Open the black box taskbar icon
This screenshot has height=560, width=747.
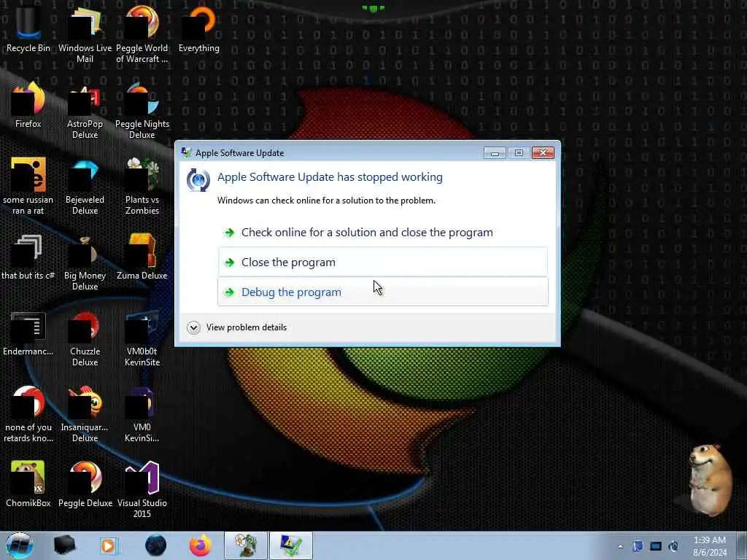(64, 545)
